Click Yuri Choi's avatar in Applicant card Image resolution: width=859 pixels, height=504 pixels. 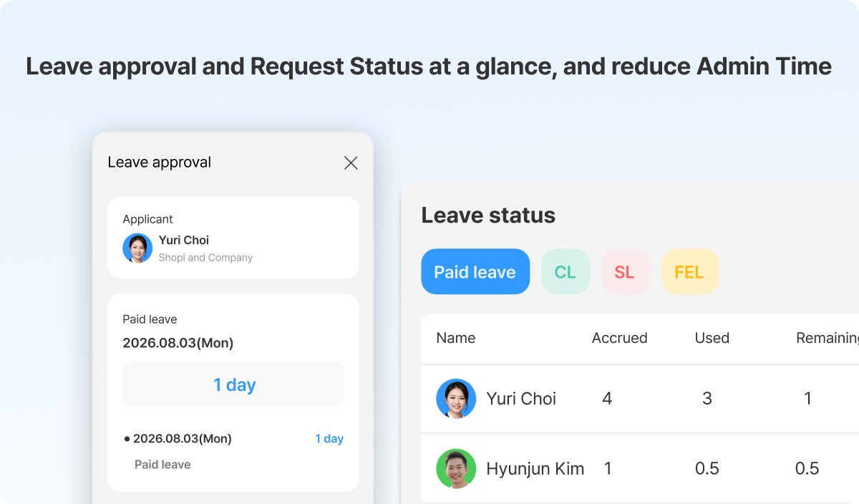pos(137,248)
